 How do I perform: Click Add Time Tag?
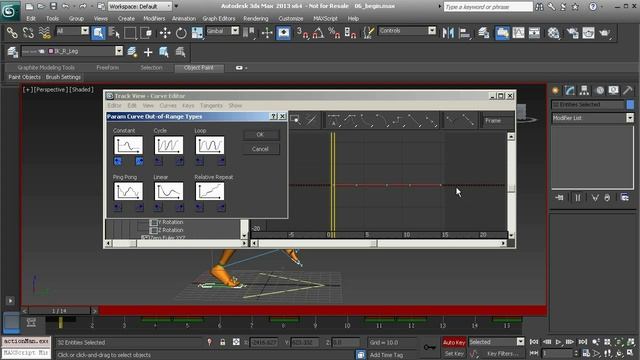(386, 355)
